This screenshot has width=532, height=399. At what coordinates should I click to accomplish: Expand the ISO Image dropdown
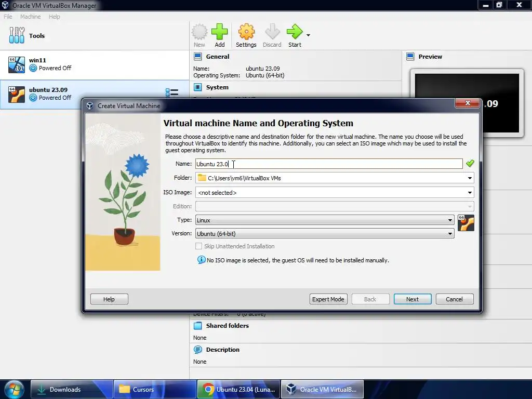(470, 193)
